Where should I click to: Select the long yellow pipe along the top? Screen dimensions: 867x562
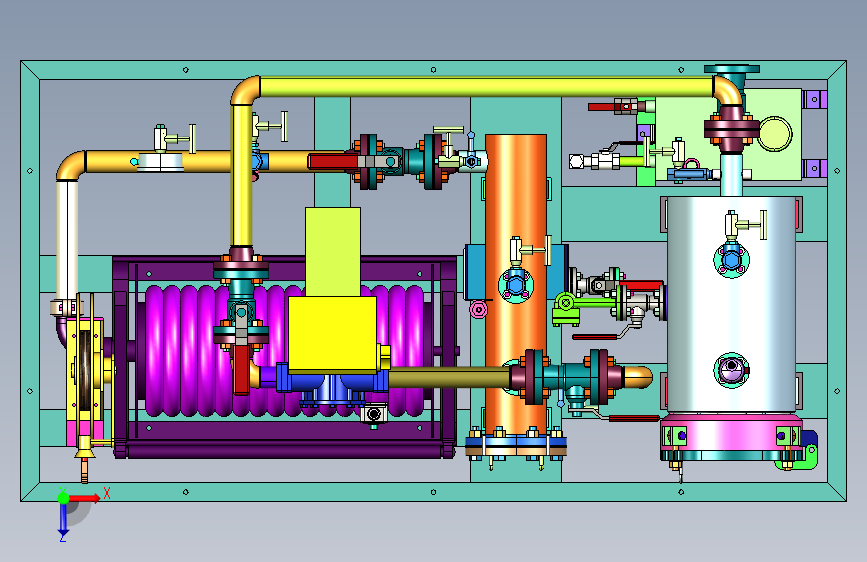tap(487, 87)
